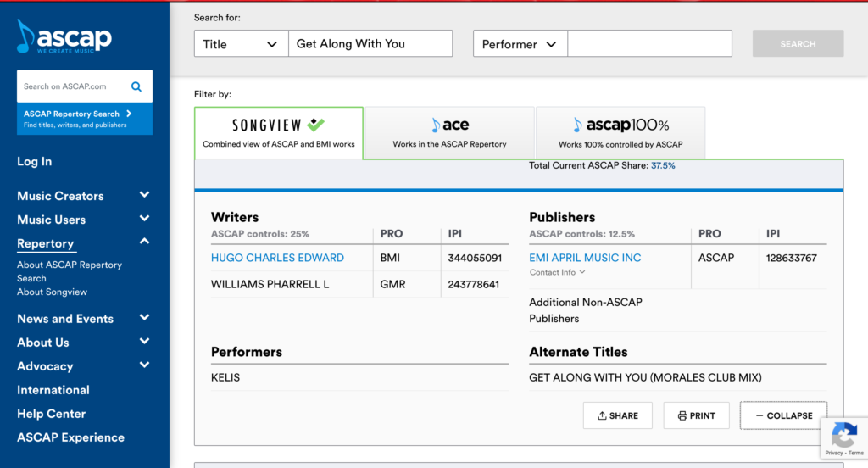Select the Songview filter tab
The width and height of the screenshot is (868, 468).
[278, 133]
